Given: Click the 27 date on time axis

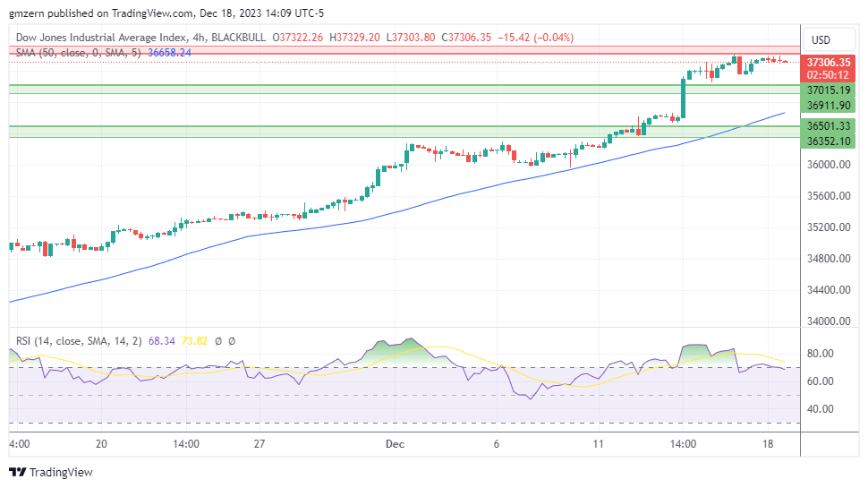Looking at the screenshot, I should (260, 444).
